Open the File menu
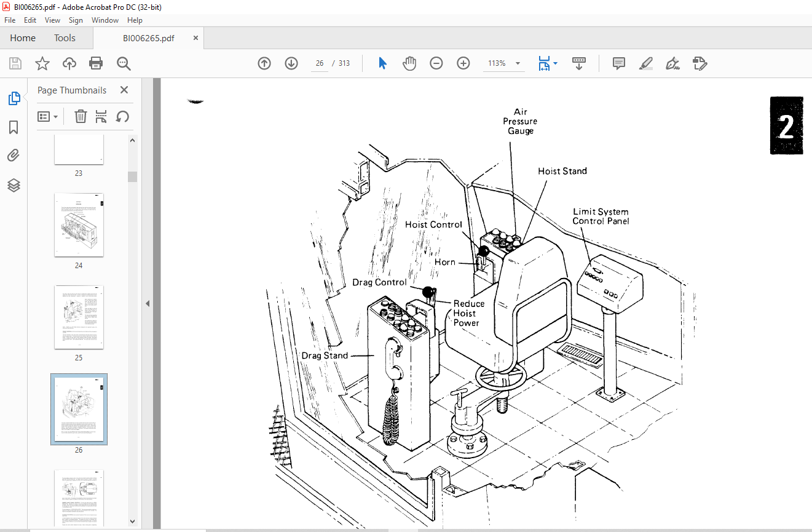This screenshot has height=532, width=812. coord(10,20)
